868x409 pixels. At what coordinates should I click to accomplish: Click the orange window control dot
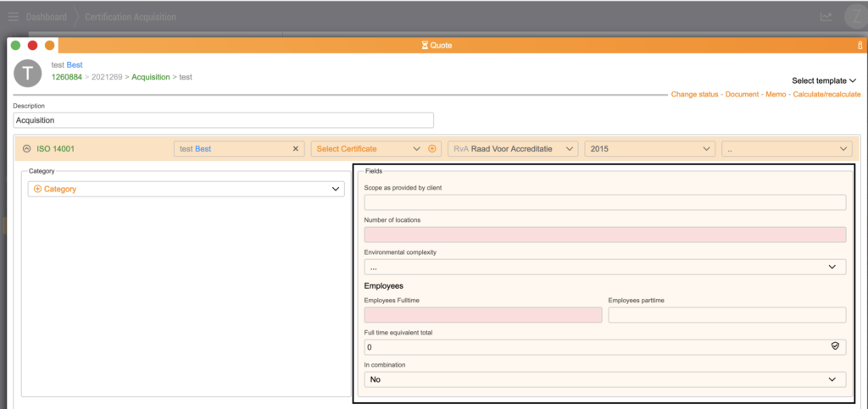click(49, 46)
